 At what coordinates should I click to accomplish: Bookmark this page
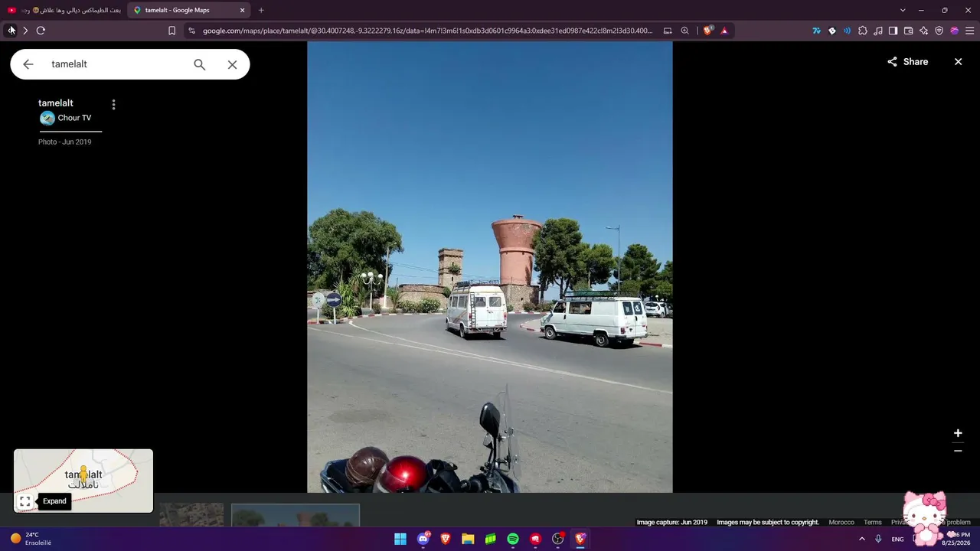(171, 31)
